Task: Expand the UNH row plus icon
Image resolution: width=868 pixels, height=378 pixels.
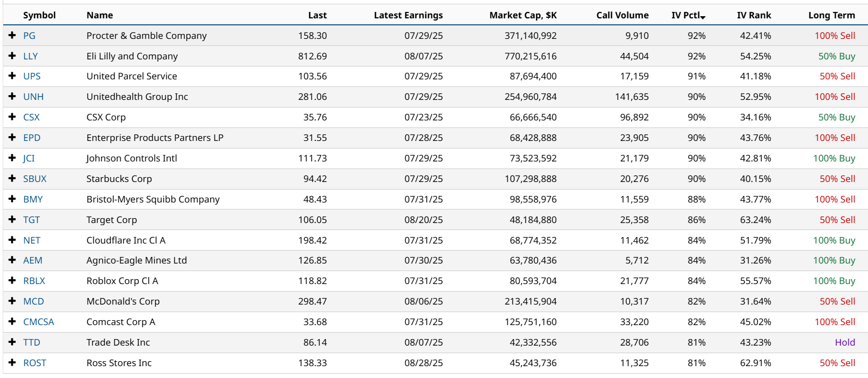Action: (12, 97)
